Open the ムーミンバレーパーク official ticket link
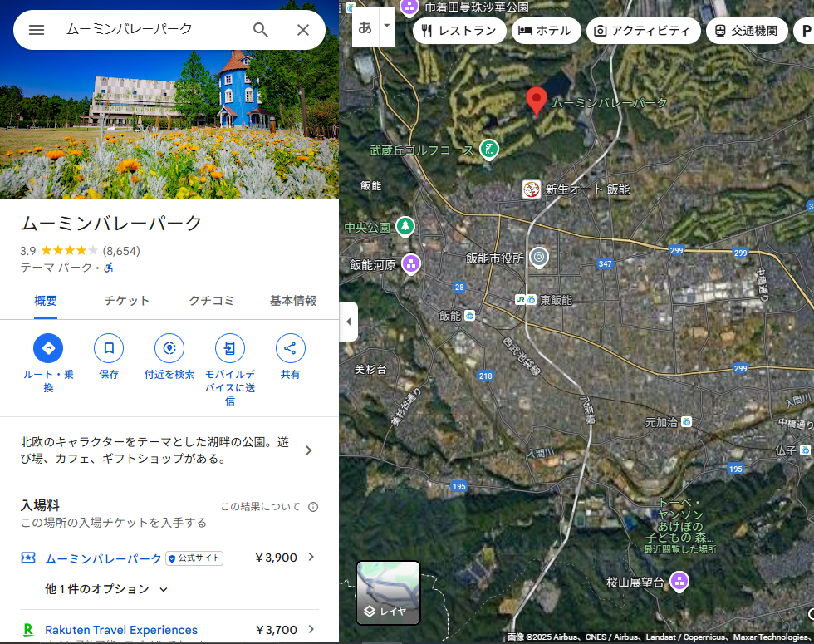This screenshot has height=644, width=814. pyautogui.click(x=103, y=558)
